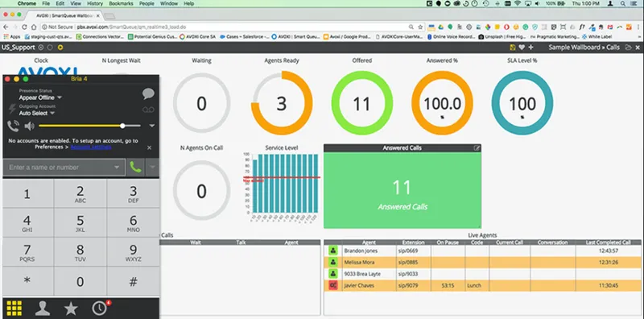644x319 pixels.
Task: Open the Bria call history clock tab
Action: 100,308
